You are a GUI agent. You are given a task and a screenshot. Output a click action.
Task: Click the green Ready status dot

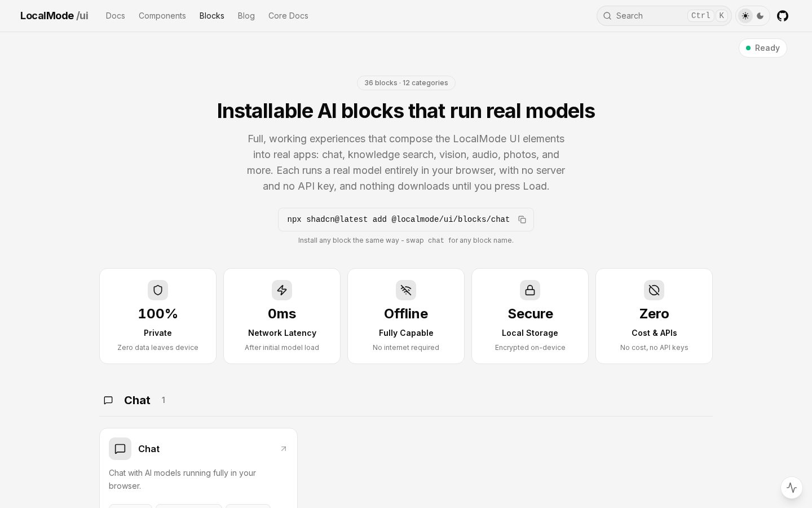pyautogui.click(x=748, y=48)
